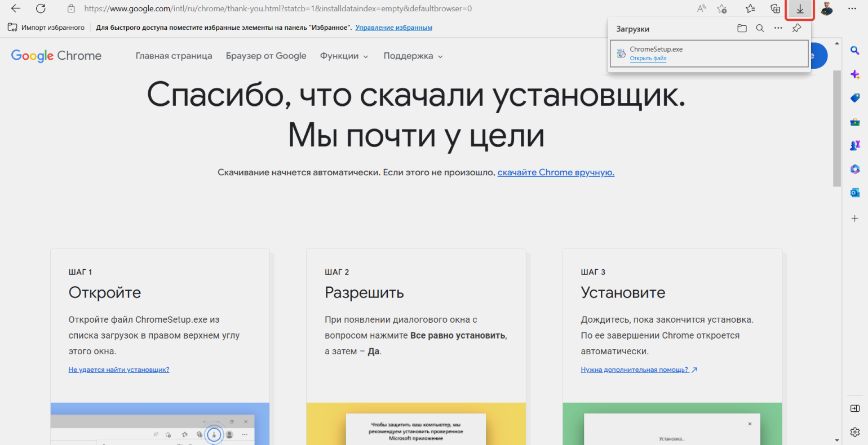Click the address bar URL field
Viewport: 868px width, 445px height.
coord(278,8)
